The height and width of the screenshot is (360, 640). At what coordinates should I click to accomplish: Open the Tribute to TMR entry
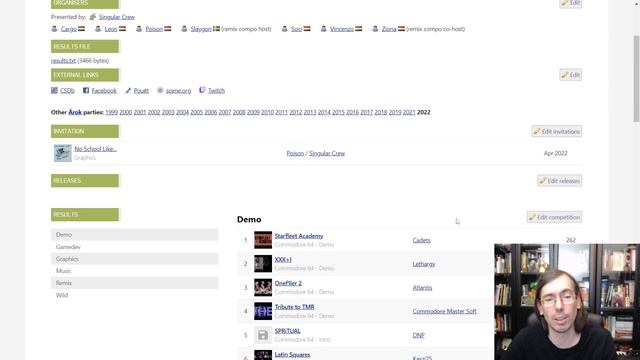click(x=294, y=307)
